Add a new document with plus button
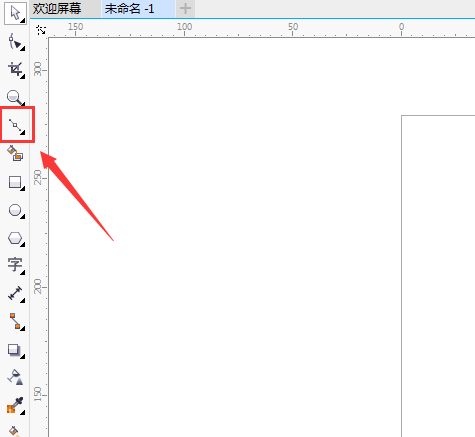 click(185, 9)
